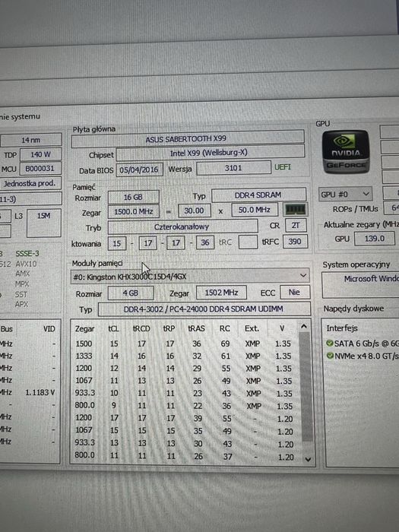
Task: Select the 933.3 XMP 1.35 row
Action: (184, 393)
